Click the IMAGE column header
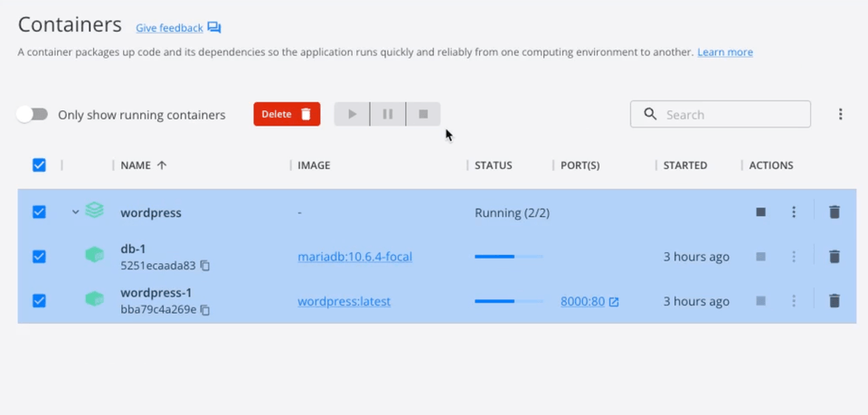Image resolution: width=868 pixels, height=415 pixels. coord(314,165)
